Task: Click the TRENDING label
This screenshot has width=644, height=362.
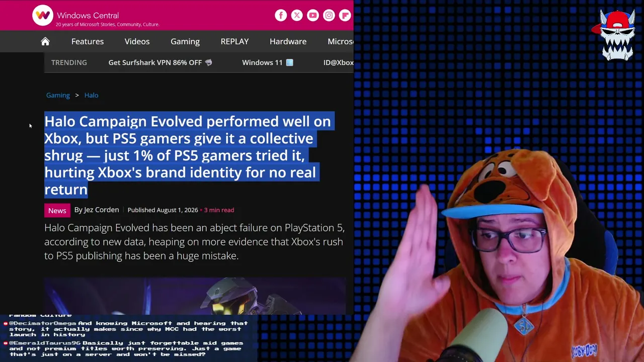Action: point(69,62)
